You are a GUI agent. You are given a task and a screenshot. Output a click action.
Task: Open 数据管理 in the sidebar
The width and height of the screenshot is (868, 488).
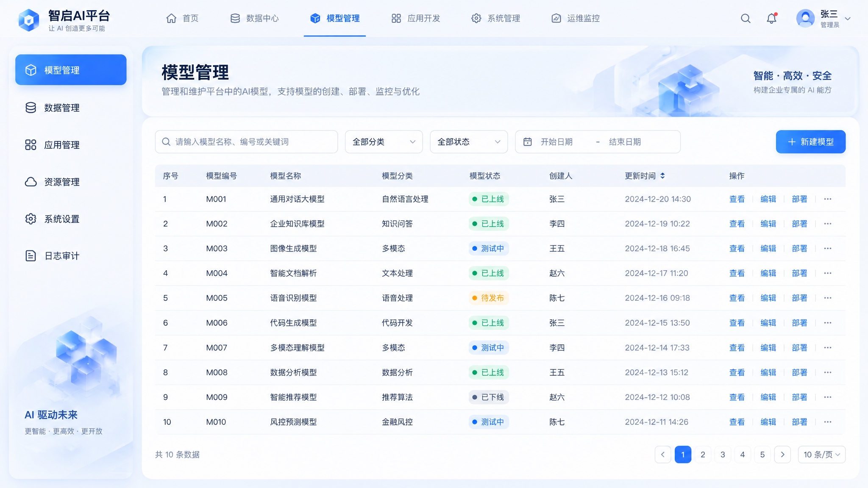click(x=71, y=108)
